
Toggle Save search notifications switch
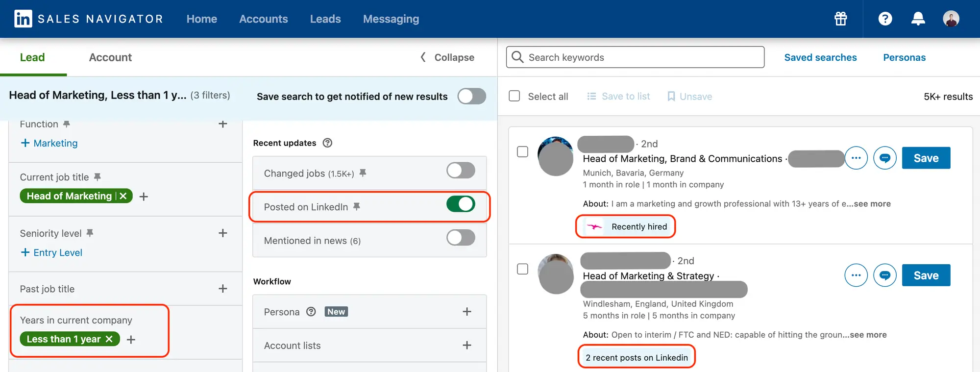pyautogui.click(x=471, y=96)
